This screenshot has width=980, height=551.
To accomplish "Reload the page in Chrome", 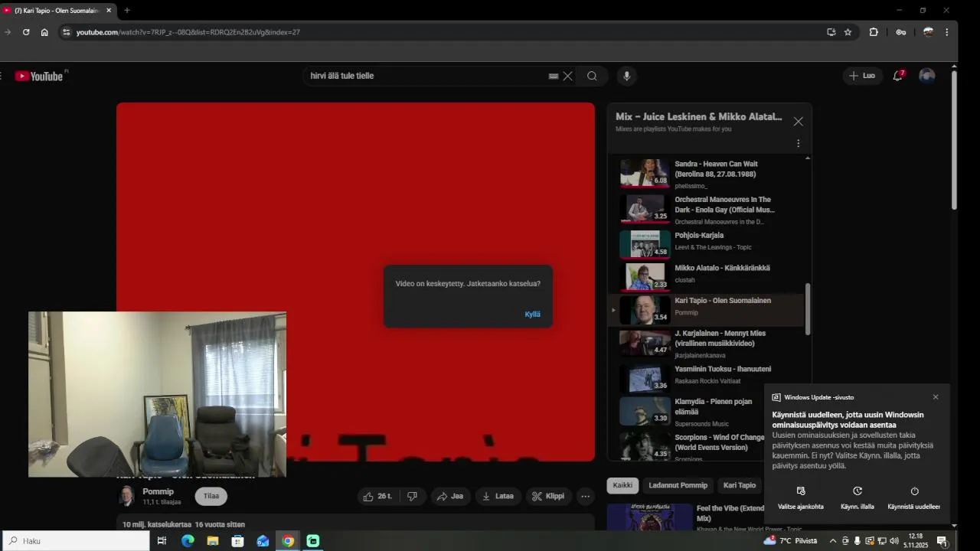I will point(26,32).
